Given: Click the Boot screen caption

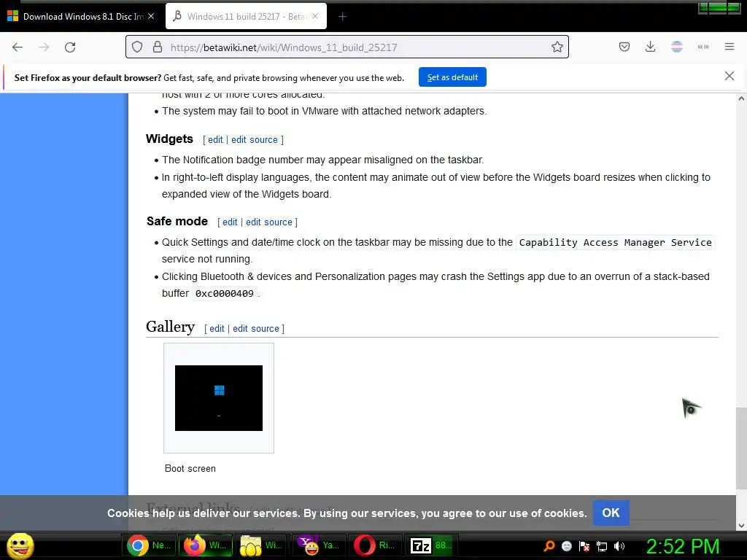Looking at the screenshot, I should 190,469.
